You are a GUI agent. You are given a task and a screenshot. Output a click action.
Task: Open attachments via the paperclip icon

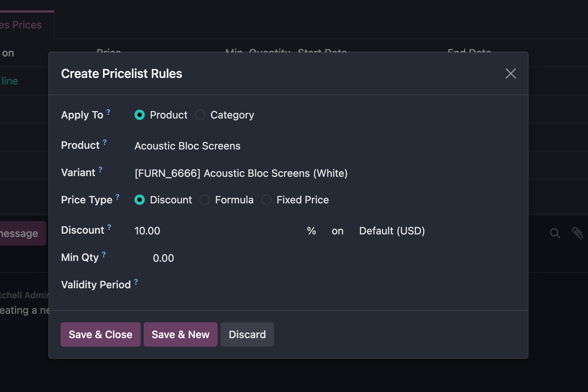coord(578,233)
